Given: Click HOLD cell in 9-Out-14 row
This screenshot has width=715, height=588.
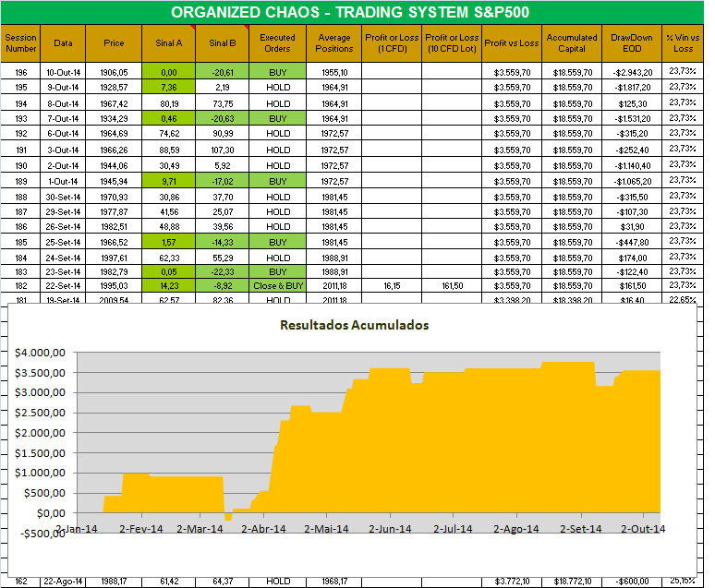Looking at the screenshot, I should (278, 87).
